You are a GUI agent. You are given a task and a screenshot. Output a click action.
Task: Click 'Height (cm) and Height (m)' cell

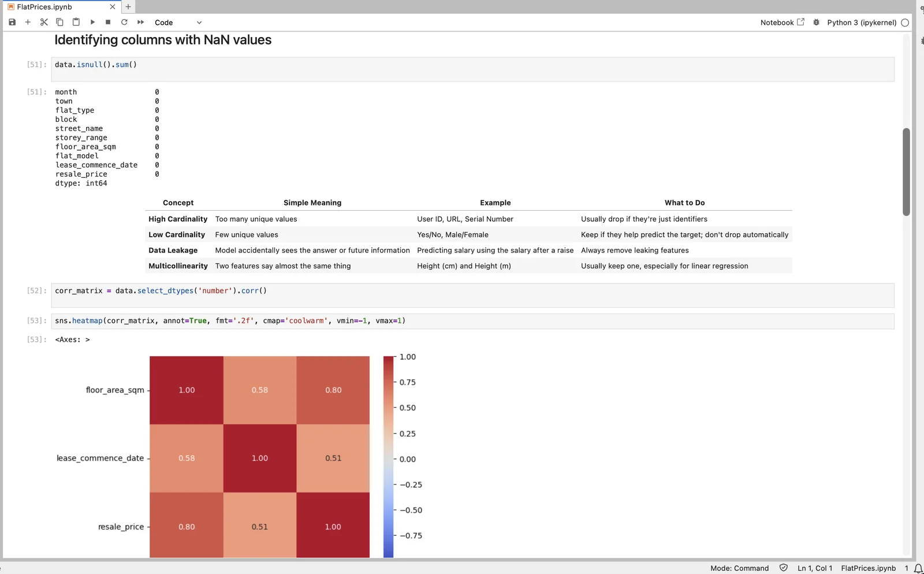click(x=464, y=266)
